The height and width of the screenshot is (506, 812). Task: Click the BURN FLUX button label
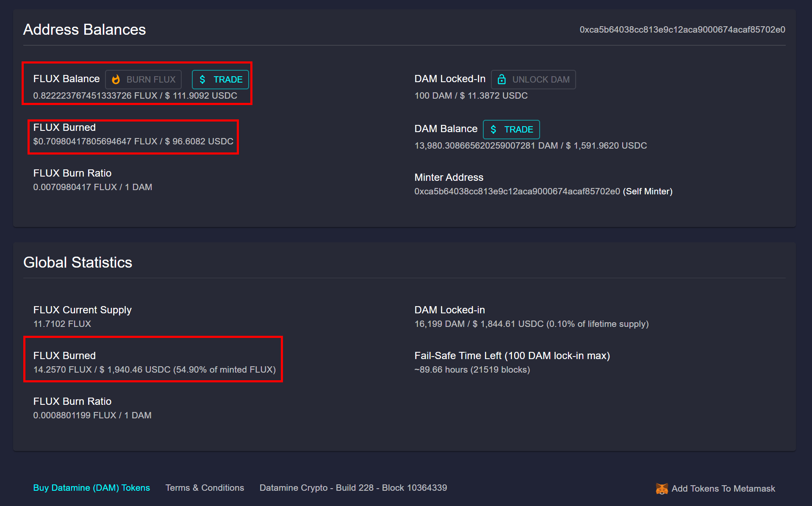click(x=151, y=80)
